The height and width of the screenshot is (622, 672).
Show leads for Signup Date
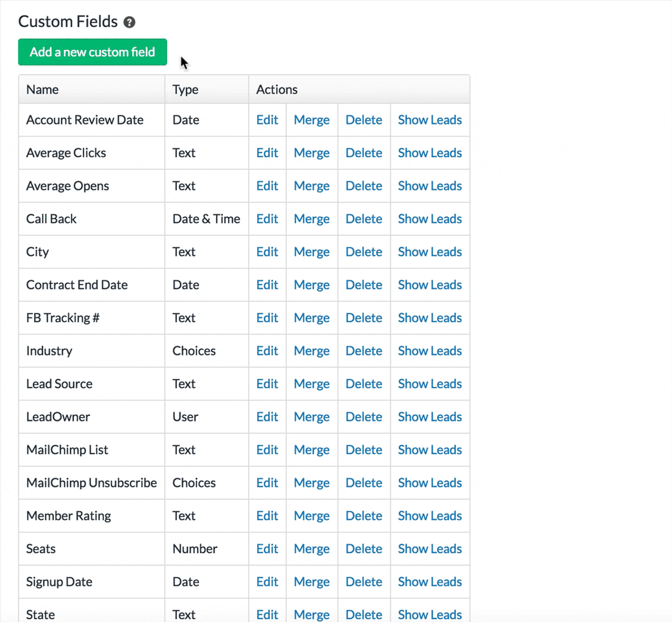[430, 582]
